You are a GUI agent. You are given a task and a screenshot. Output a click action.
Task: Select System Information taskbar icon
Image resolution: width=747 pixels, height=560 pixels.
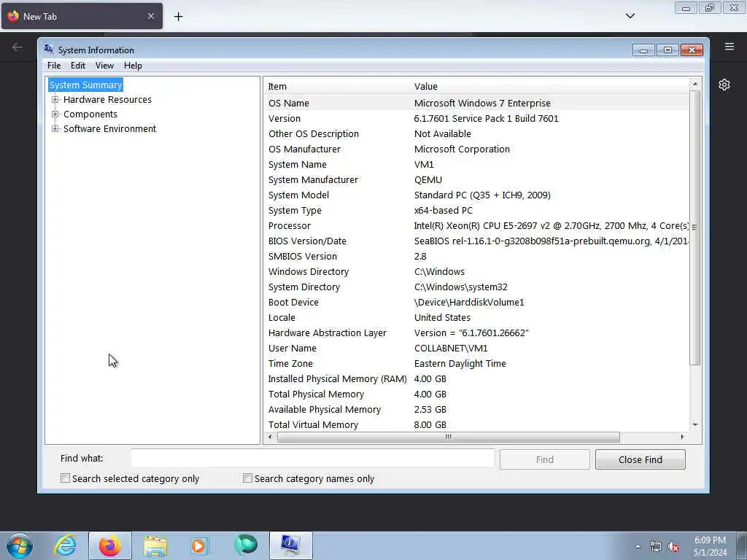click(290, 545)
